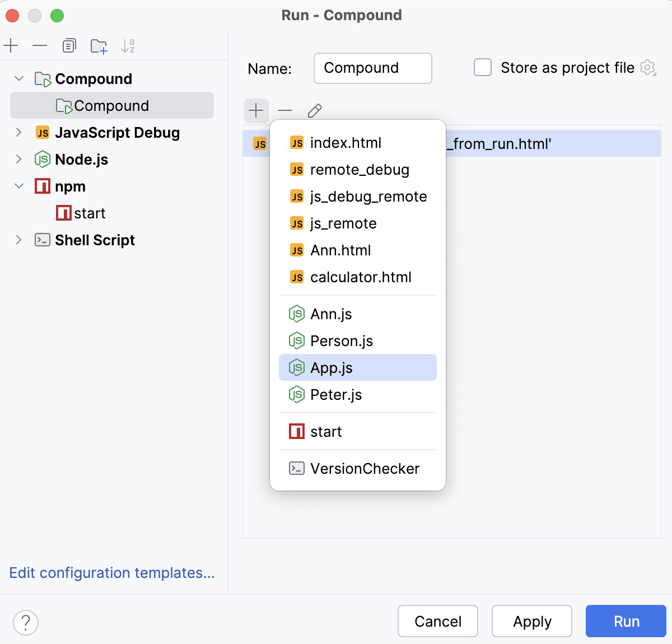Open the Store as project file settings gear
The image size is (672, 644).
pyautogui.click(x=647, y=67)
